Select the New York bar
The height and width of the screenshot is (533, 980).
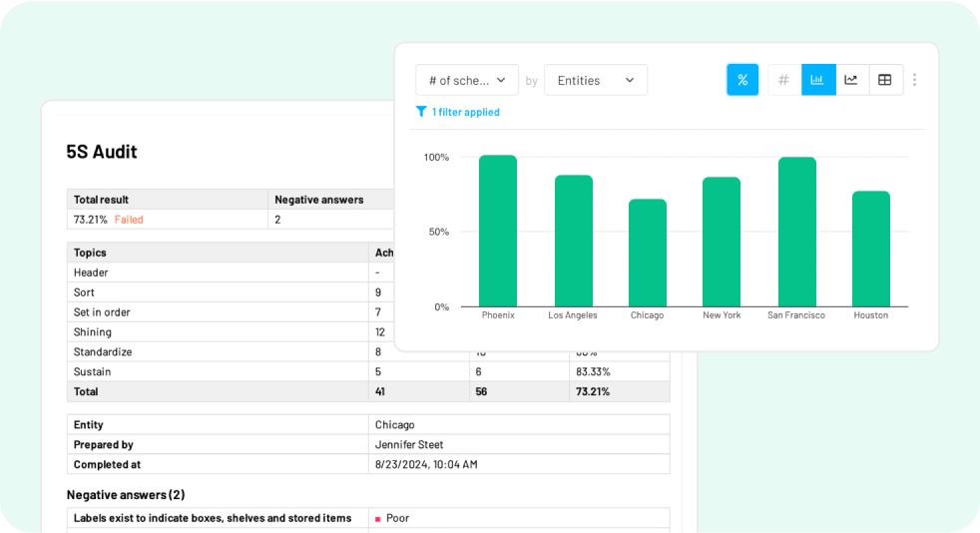point(722,242)
